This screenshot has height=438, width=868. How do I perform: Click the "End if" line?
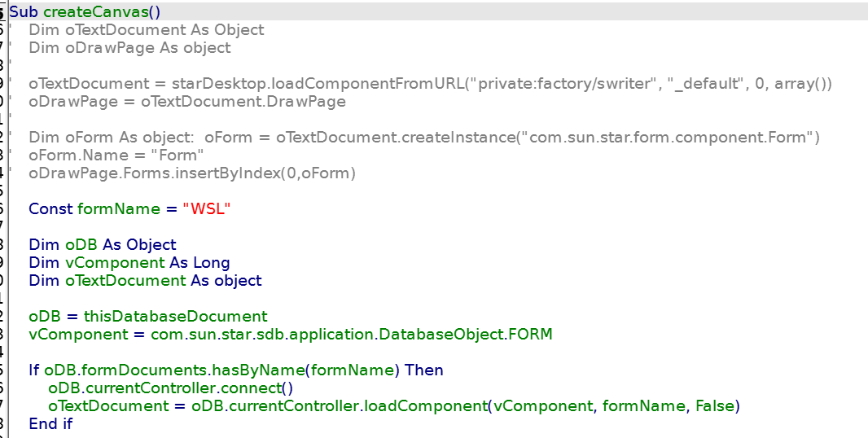(50, 423)
